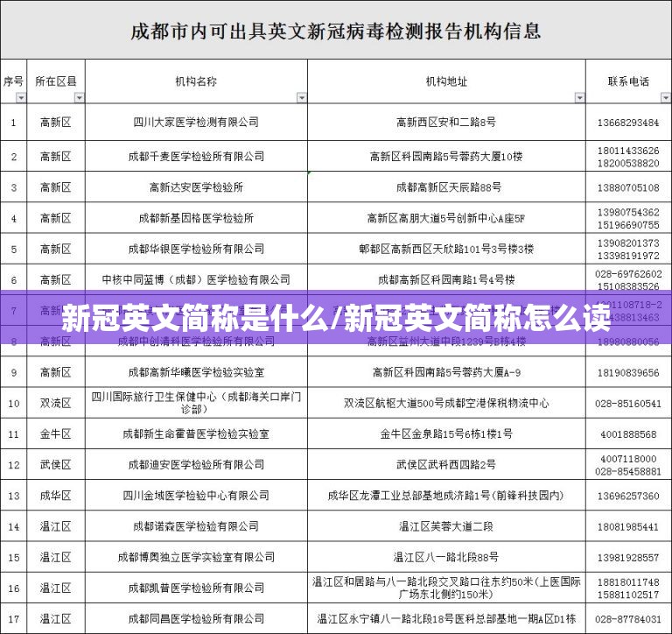Select address 双流区航枢大道500号成都空港保税物流中心

tap(446, 403)
